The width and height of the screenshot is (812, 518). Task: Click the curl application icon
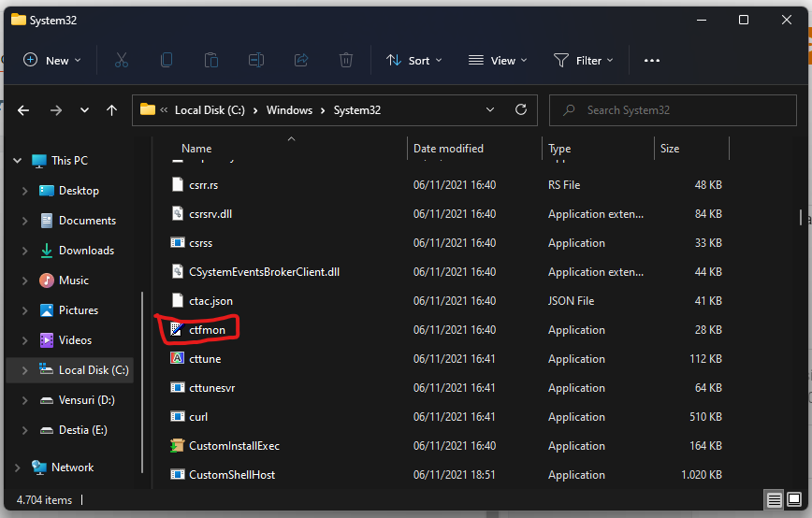point(177,416)
